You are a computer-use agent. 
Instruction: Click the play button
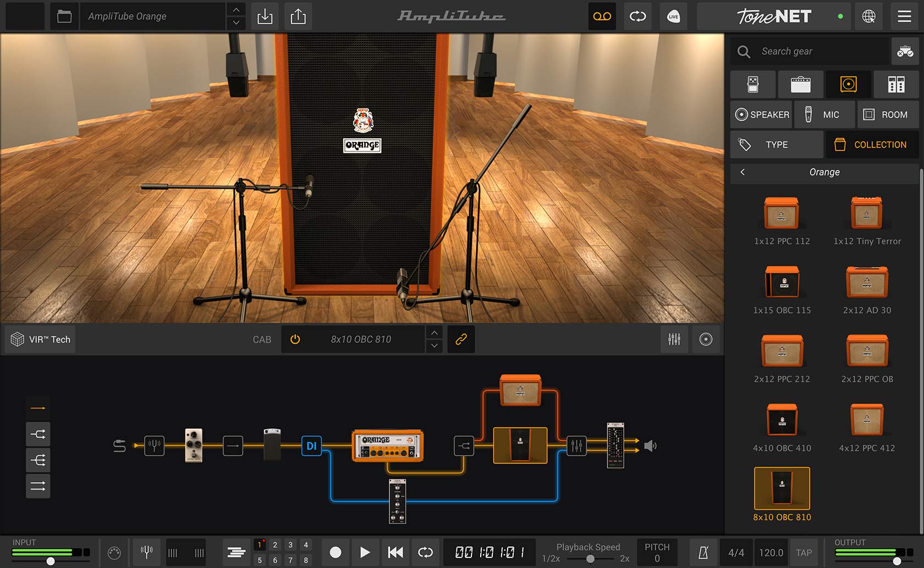coord(365,552)
